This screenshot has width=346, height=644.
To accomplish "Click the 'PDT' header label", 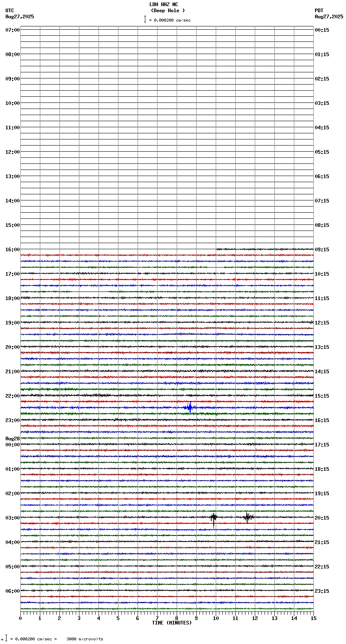I will click(x=319, y=11).
